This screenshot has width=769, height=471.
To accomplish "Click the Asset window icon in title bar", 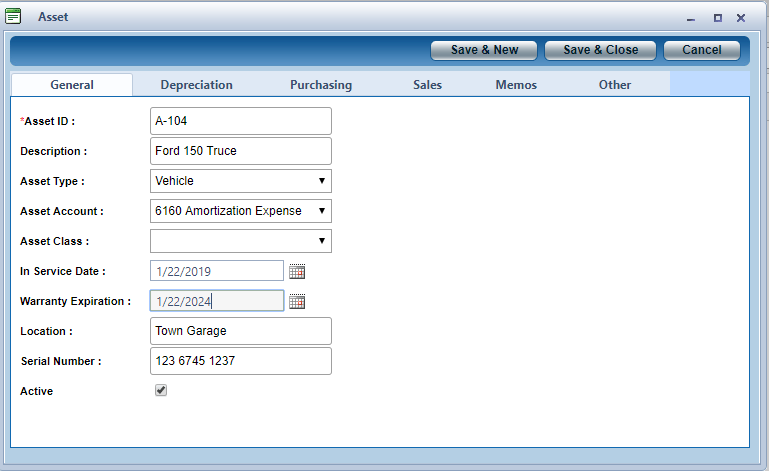I will [14, 17].
